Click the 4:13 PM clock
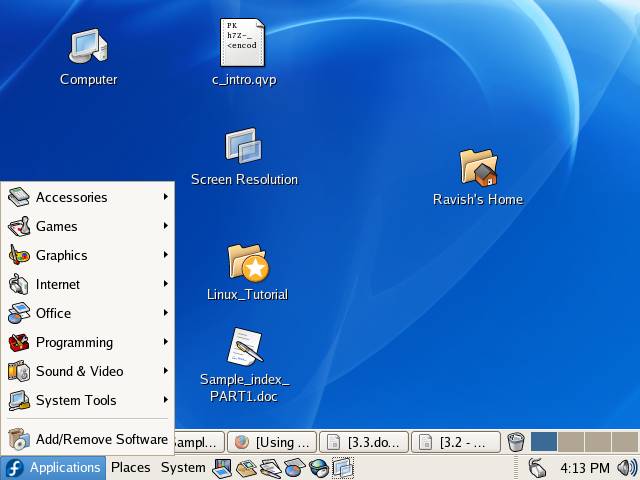 click(x=585, y=467)
